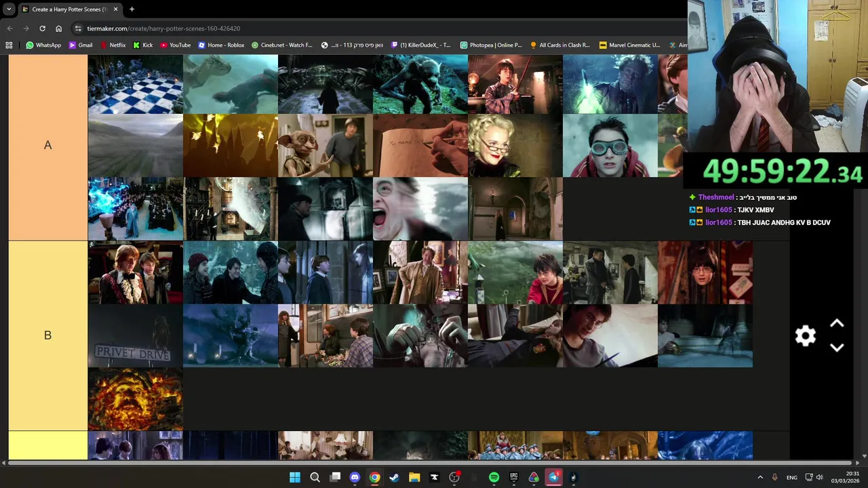
Task: Open the Kick bookmark
Action: coord(143,45)
